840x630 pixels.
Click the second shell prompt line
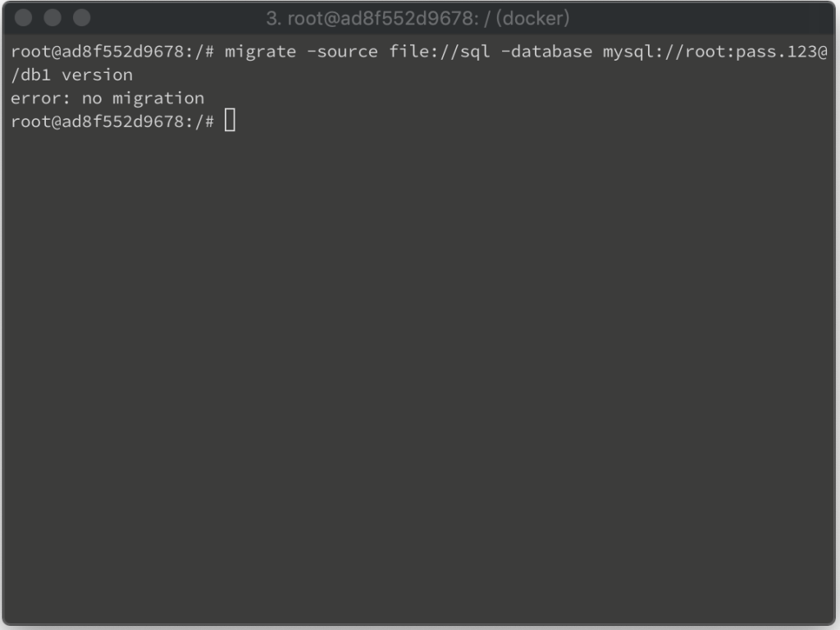click(x=112, y=121)
